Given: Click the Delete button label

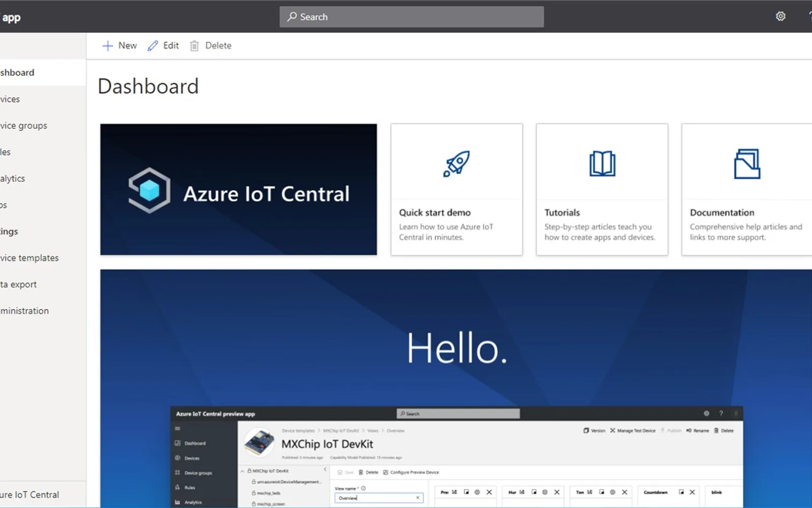Looking at the screenshot, I should click(x=218, y=45).
